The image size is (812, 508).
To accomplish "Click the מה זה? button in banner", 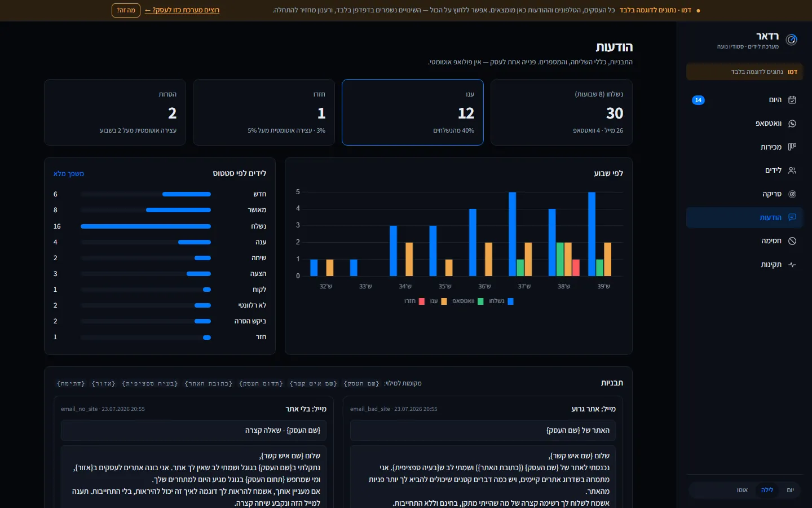I will pyautogui.click(x=126, y=10).
